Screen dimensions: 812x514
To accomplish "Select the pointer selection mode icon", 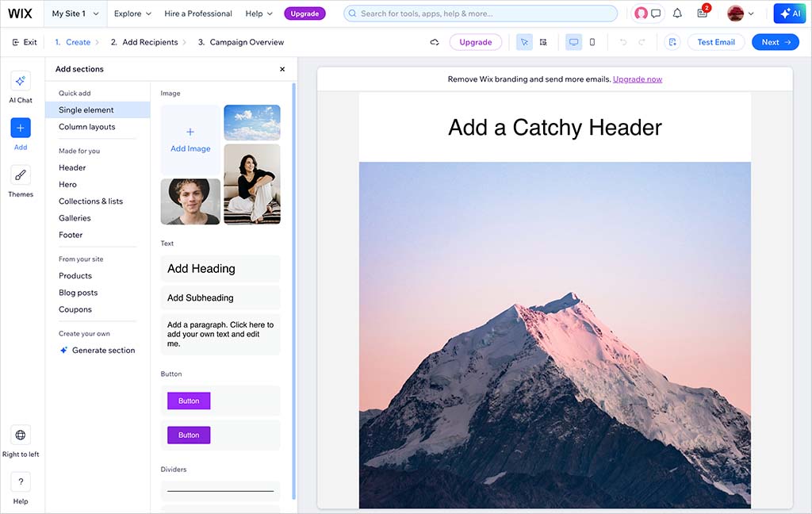I will coord(524,42).
